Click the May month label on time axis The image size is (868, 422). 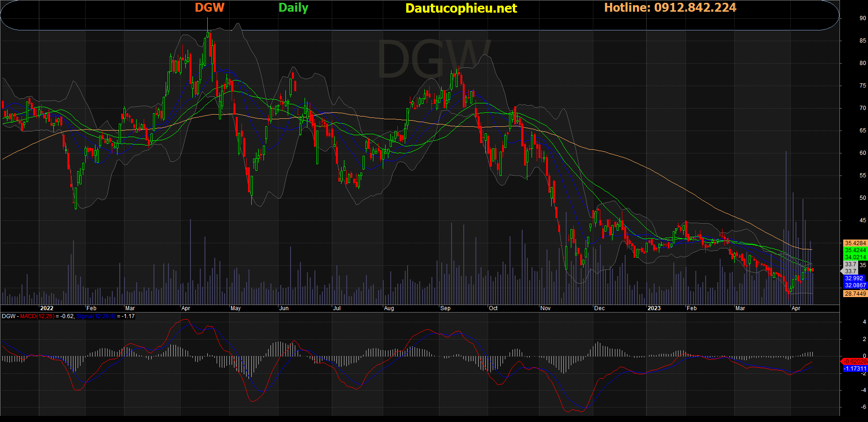click(x=235, y=308)
